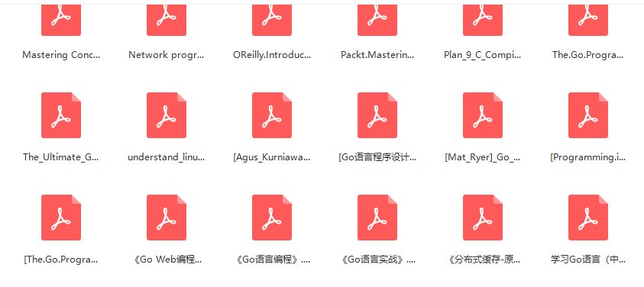
Task: Select the [Programming.i... PDF icon
Action: click(588, 115)
